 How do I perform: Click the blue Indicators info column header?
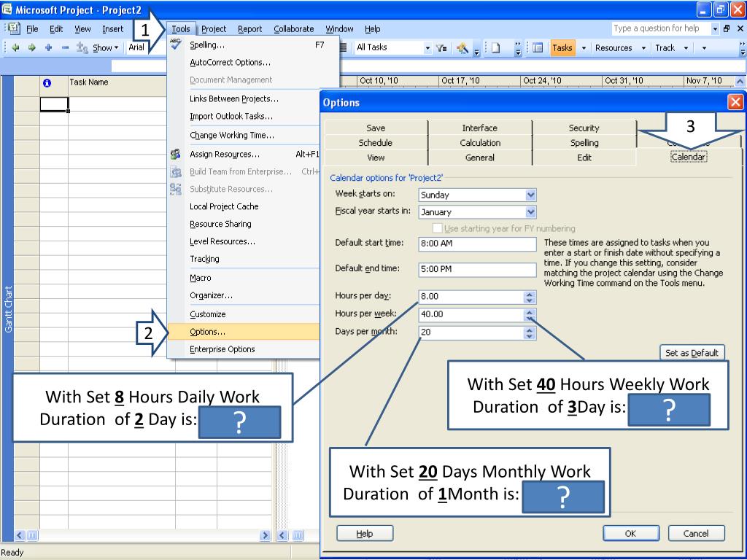tap(47, 83)
